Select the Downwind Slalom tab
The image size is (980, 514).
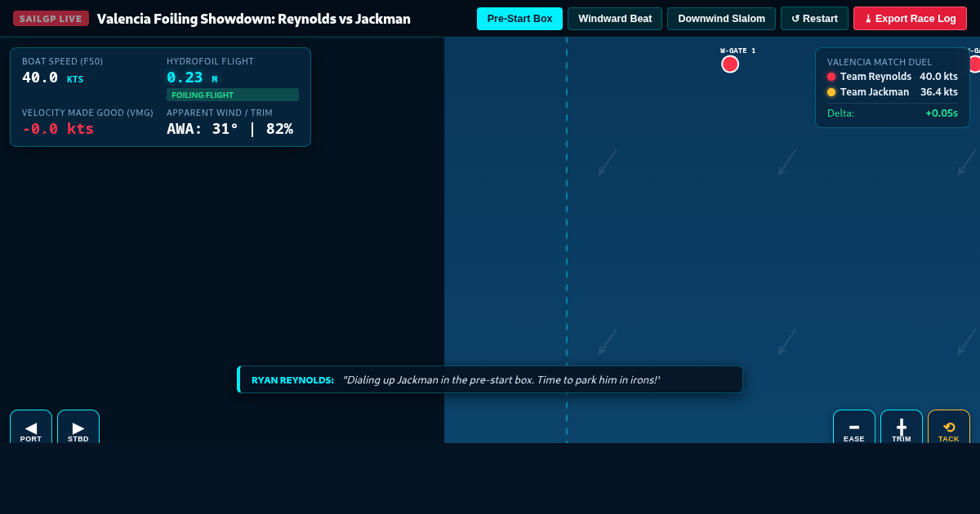[721, 19]
